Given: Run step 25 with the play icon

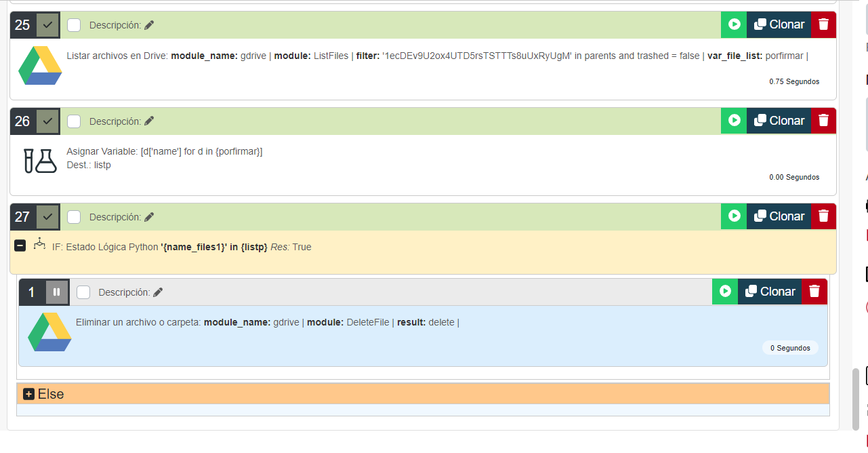Looking at the screenshot, I should pyautogui.click(x=734, y=24).
